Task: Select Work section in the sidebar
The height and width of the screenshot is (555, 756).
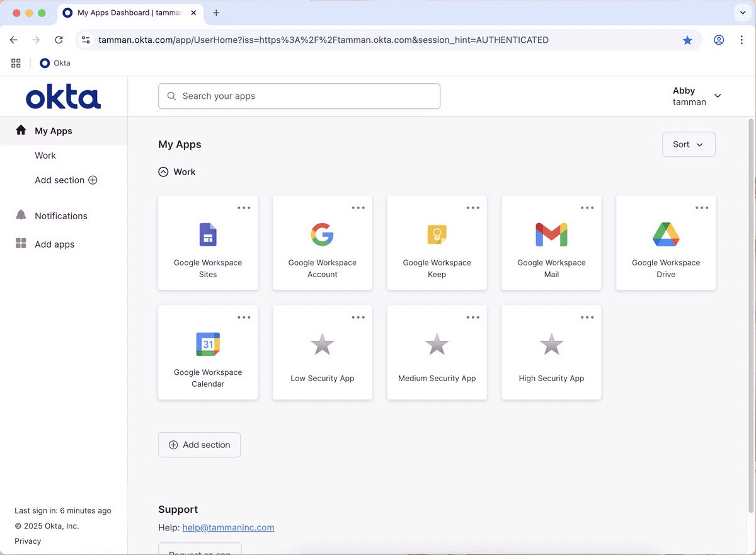Action: point(45,156)
